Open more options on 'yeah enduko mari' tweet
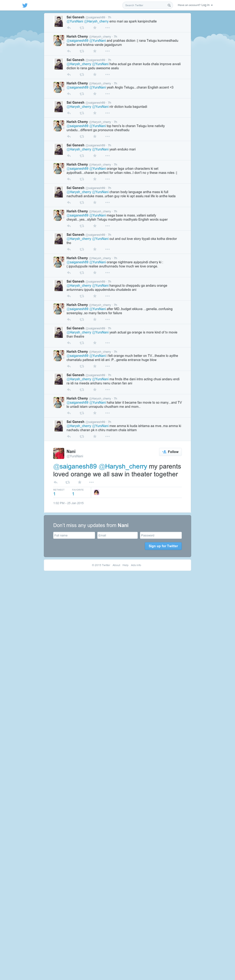Screen dimensions: 235x980 point(107,156)
